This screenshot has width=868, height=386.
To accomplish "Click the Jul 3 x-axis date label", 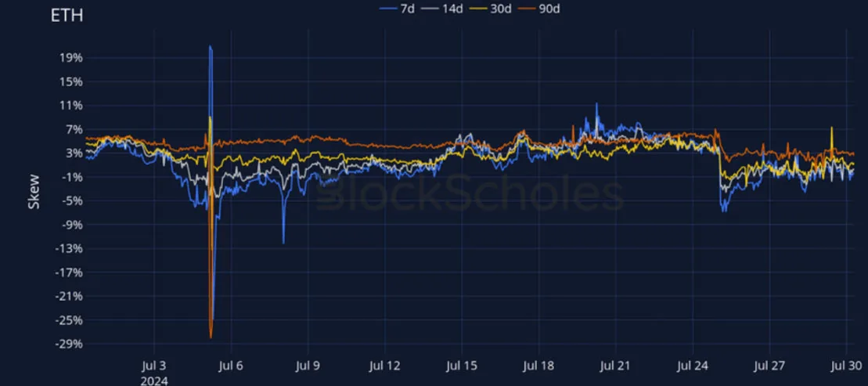I will 154,366.
